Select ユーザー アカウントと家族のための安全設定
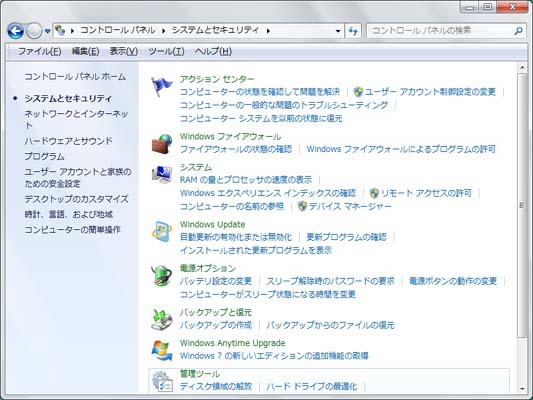 [78, 178]
